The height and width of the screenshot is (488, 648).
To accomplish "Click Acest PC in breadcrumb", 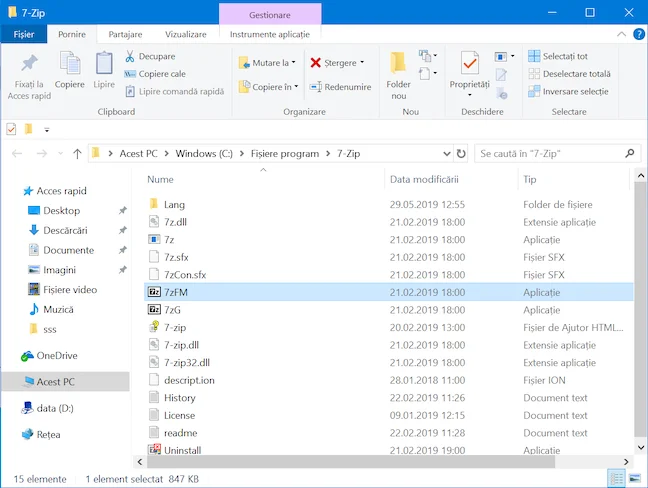I will pos(138,154).
